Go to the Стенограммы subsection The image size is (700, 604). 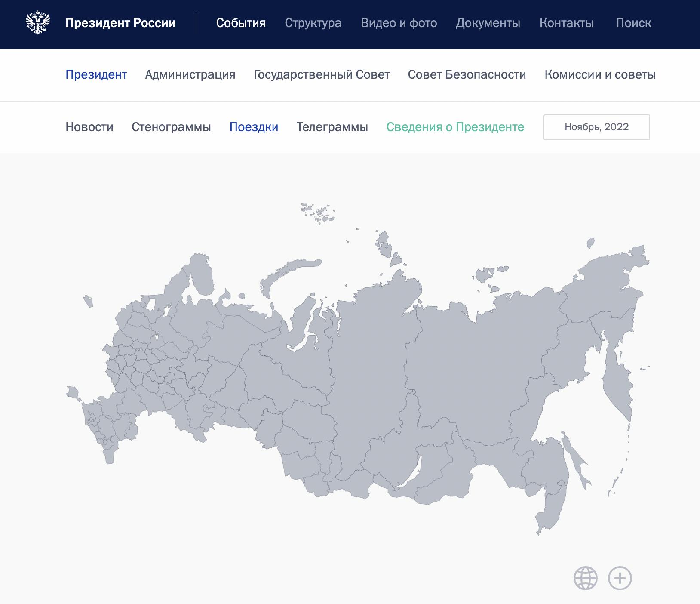pyautogui.click(x=171, y=127)
